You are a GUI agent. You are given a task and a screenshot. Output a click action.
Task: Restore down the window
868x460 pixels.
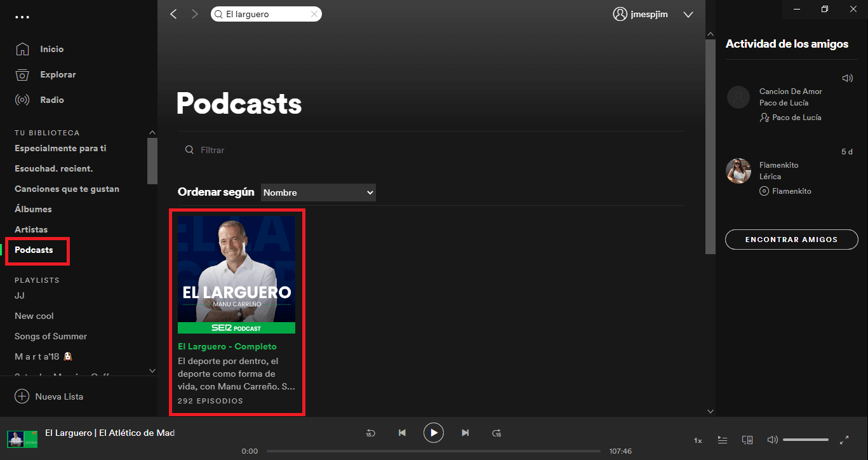(825, 9)
